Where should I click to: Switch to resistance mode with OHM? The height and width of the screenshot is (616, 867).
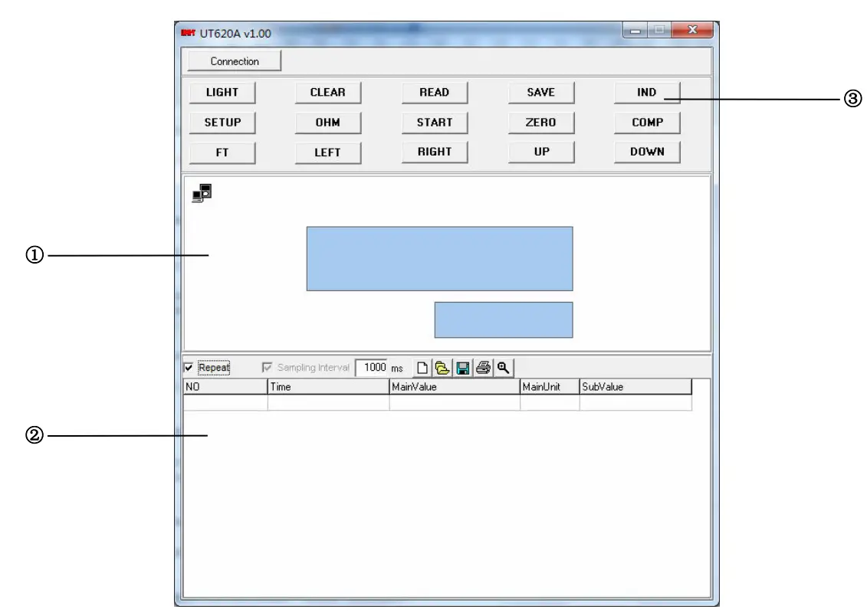point(328,122)
